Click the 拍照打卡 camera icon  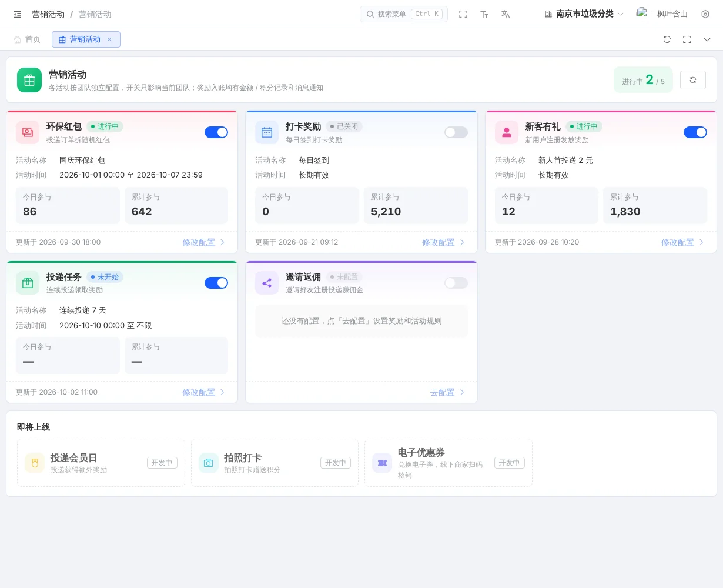click(x=208, y=463)
